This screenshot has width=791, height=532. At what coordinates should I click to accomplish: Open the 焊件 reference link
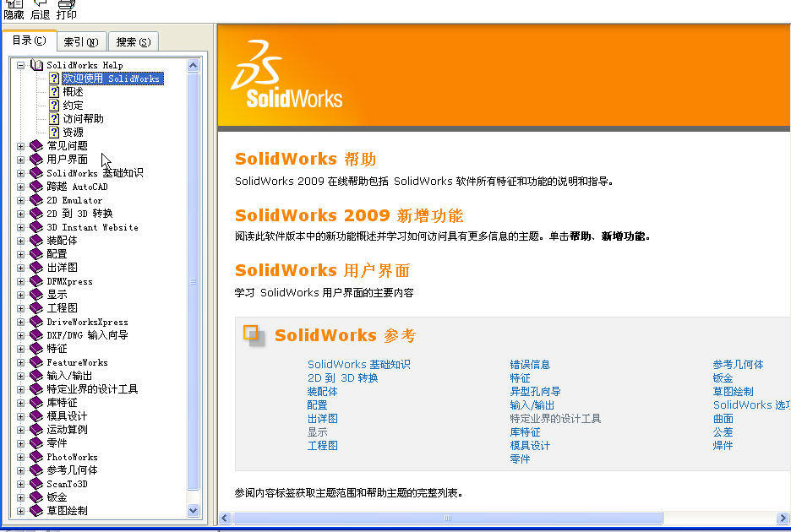point(723,446)
